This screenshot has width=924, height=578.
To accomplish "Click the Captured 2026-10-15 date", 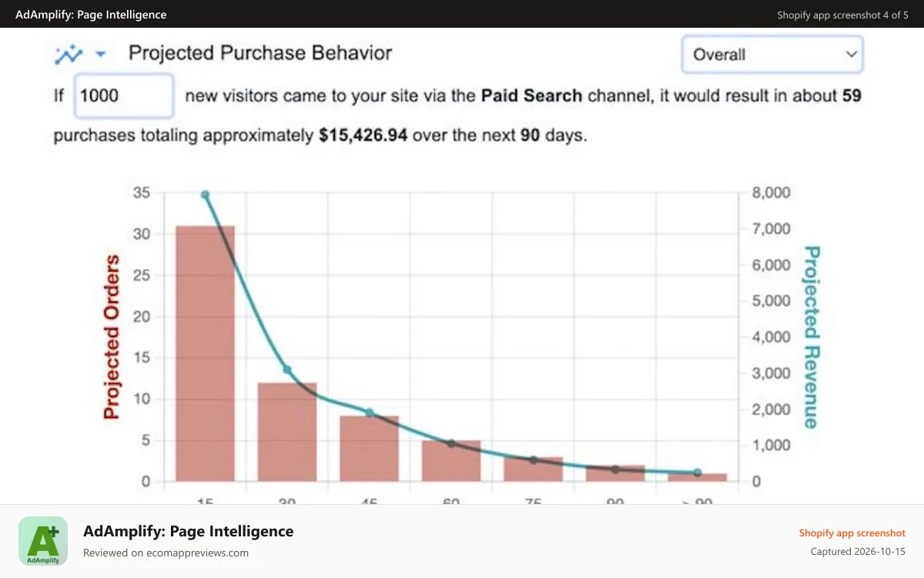I will pos(858,551).
